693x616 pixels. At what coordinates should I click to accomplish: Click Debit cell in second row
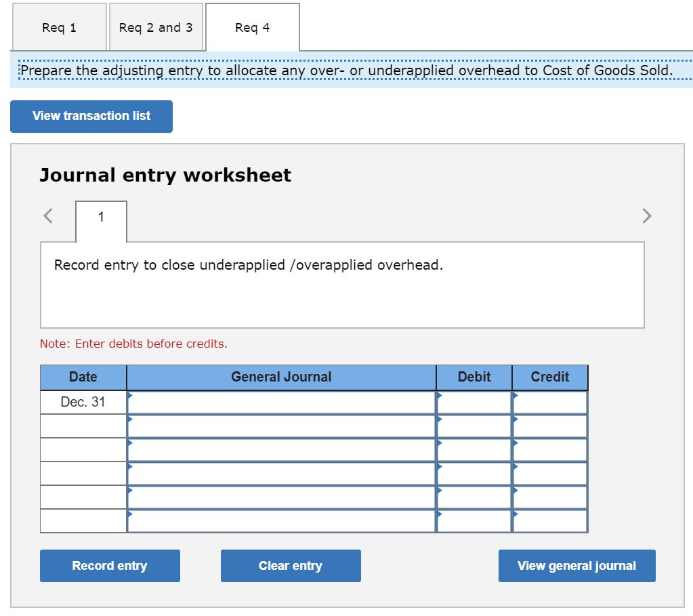point(474,426)
